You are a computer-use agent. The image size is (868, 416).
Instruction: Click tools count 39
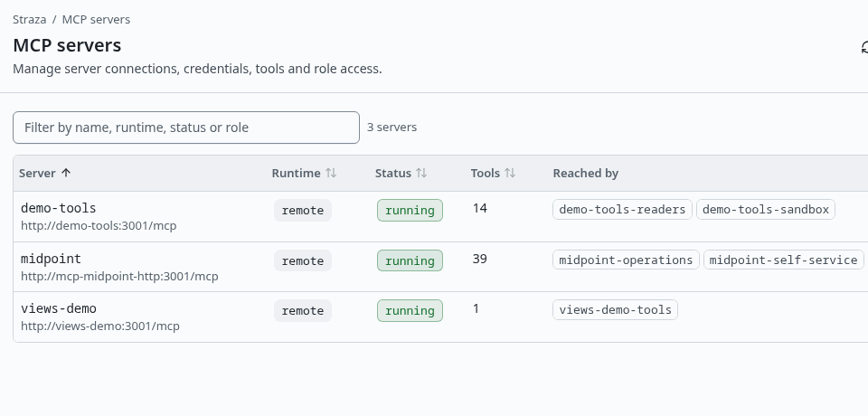coord(480,259)
